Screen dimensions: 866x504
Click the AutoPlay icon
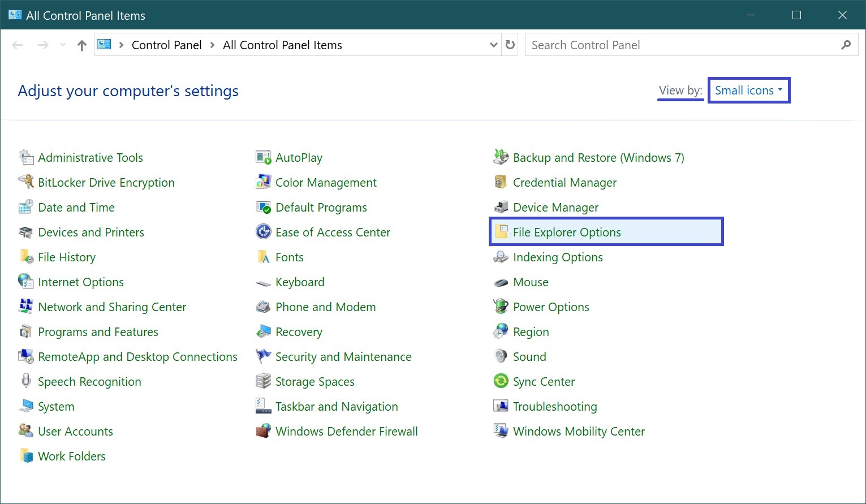(x=264, y=157)
